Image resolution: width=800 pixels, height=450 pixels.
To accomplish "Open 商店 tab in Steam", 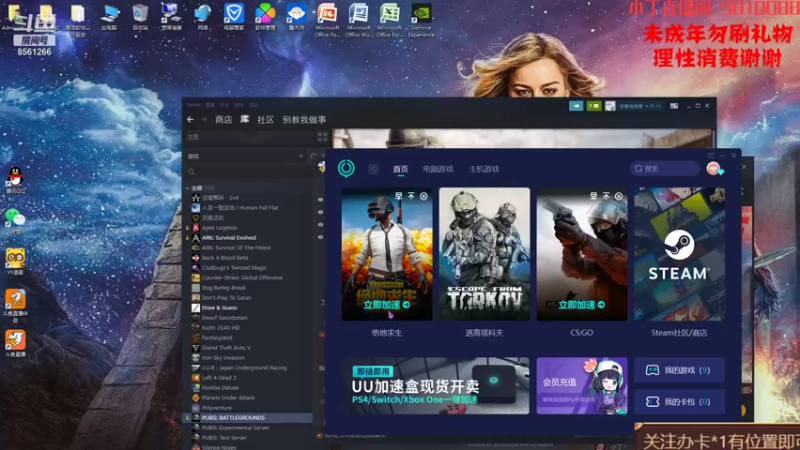I will tap(223, 119).
